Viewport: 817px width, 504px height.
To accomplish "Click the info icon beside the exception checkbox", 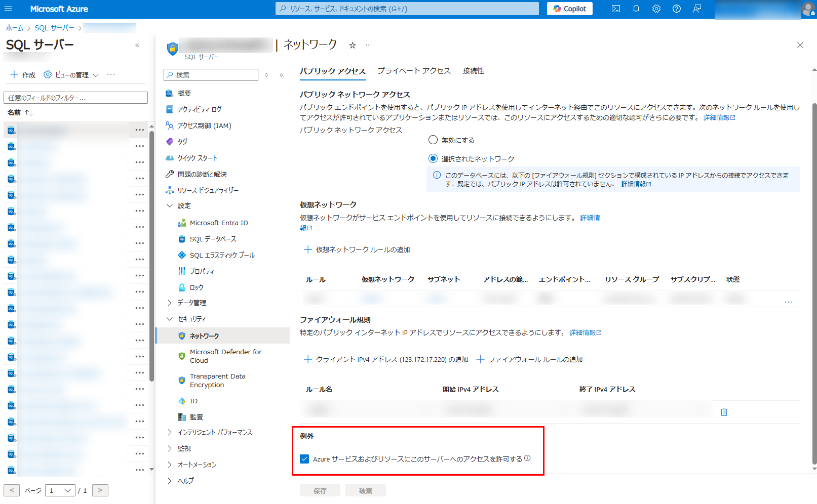I will (527, 458).
